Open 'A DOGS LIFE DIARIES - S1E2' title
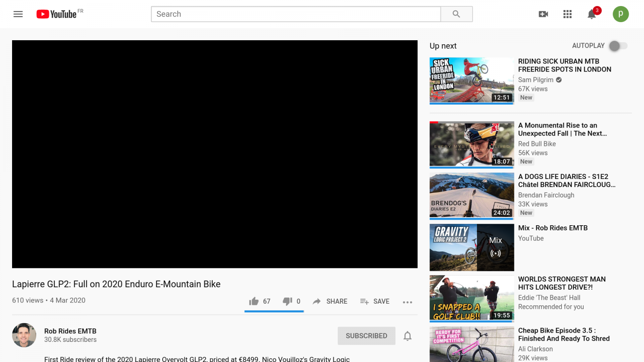Screen dimensions: 644x362 click(x=567, y=181)
